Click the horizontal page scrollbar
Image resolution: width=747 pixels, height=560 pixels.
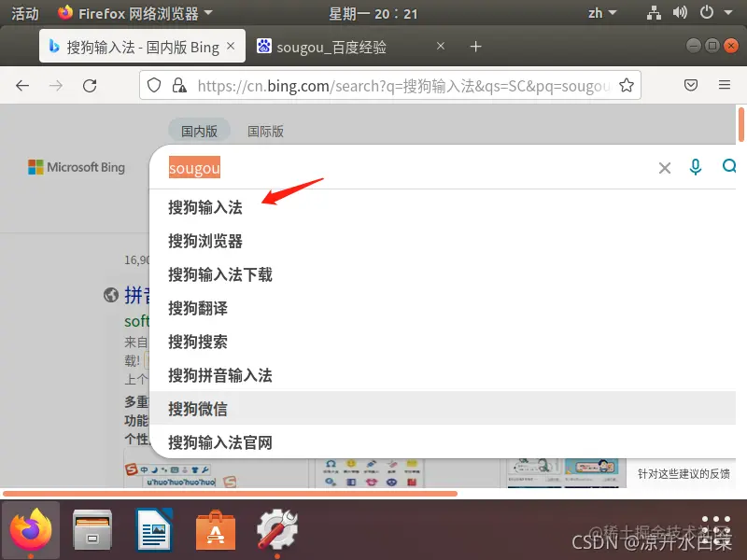point(230,494)
